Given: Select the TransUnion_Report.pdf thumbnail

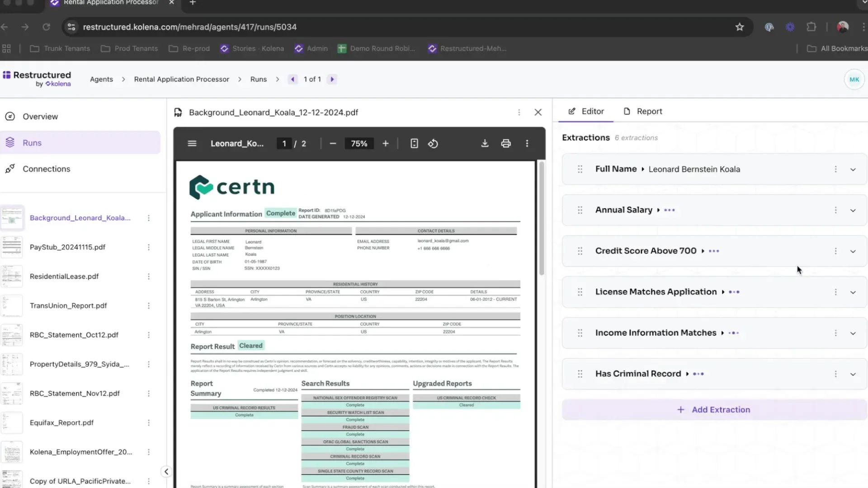Looking at the screenshot, I should (x=12, y=305).
